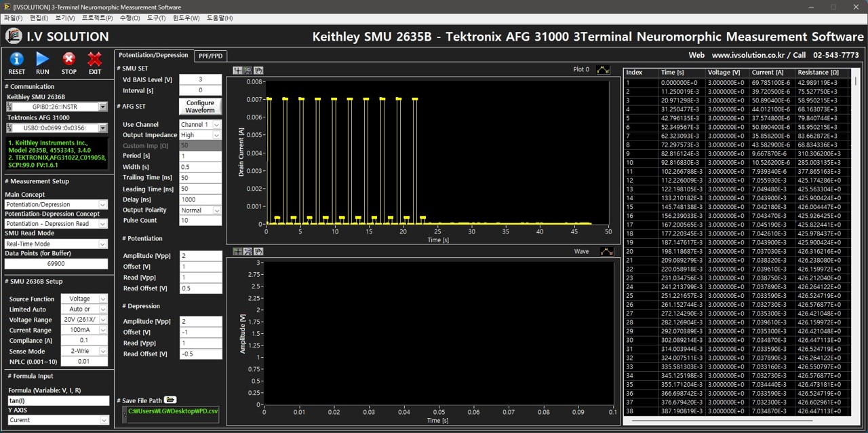Select the pan hand tool of the Drain Current graph
This screenshot has height=433, width=868.
(258, 70)
